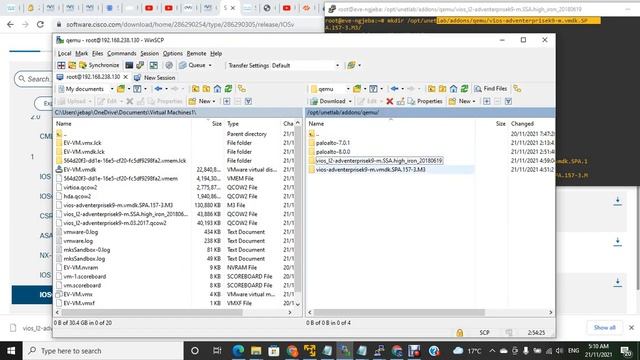Open the Help menu

click(x=216, y=53)
